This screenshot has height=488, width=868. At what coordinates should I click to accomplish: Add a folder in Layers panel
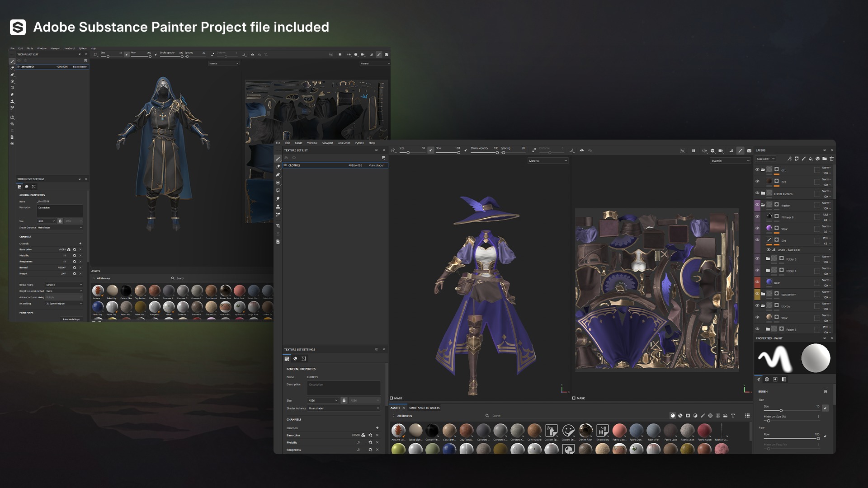point(825,159)
